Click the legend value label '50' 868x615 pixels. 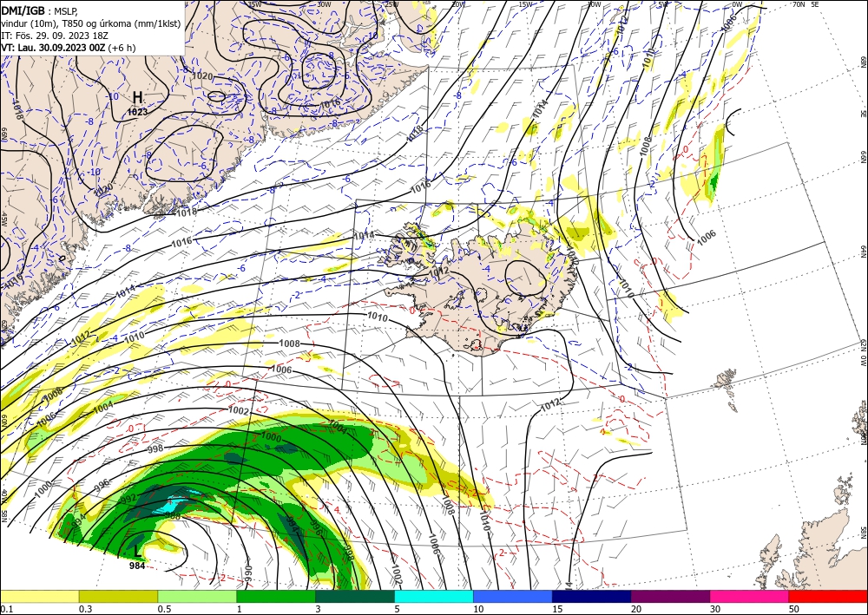[794, 609]
